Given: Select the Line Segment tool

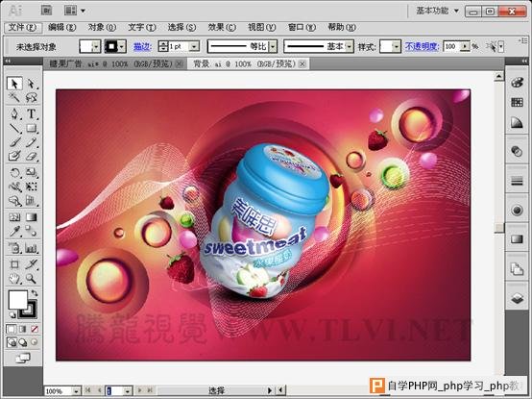Looking at the screenshot, I should (x=14, y=128).
